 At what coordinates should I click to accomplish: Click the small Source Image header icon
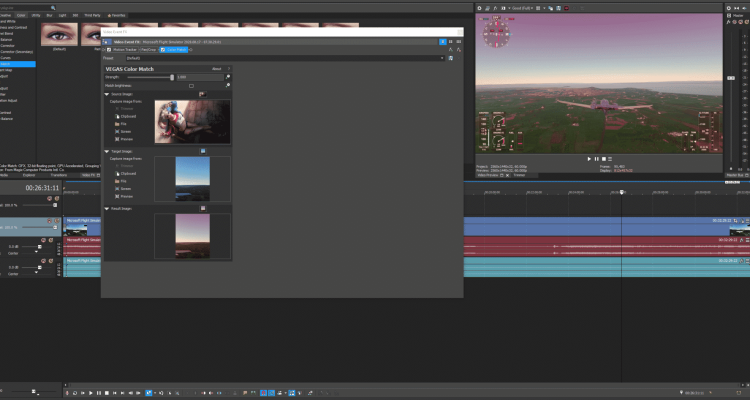pos(203,94)
